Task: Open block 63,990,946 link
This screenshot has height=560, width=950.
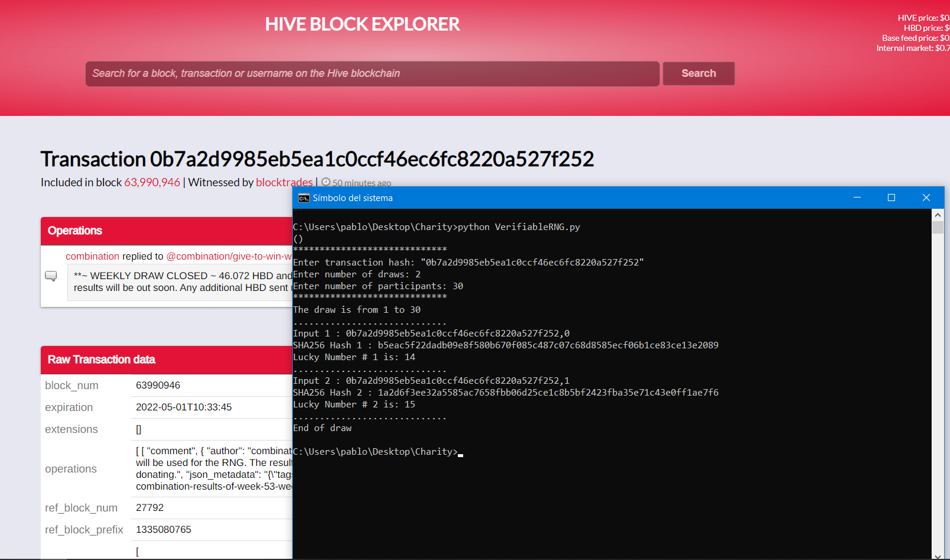Action: 152,182
